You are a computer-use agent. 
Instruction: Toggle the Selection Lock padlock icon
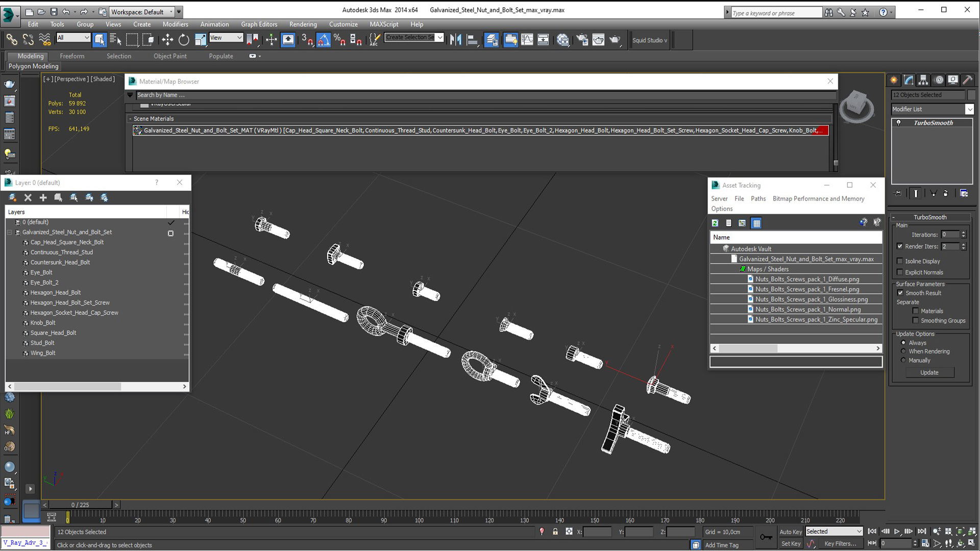pos(555,532)
